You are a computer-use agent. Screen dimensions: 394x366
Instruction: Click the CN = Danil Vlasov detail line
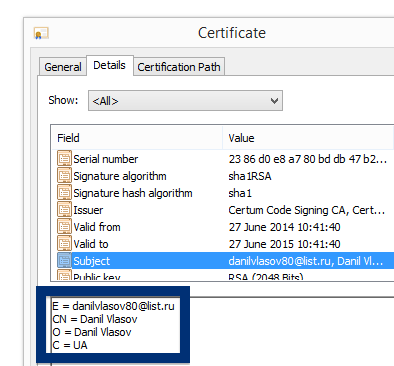[95, 319]
